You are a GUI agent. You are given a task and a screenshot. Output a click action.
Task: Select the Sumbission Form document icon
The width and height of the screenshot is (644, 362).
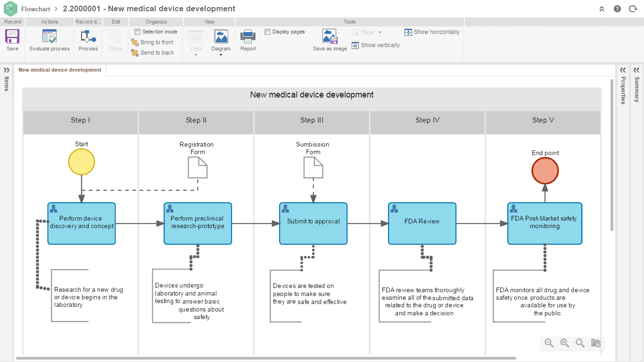(313, 167)
